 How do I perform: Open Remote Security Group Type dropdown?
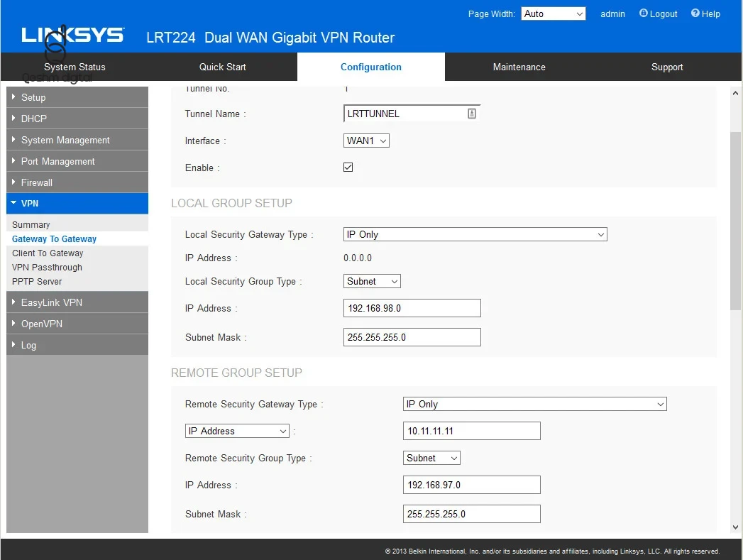tap(431, 458)
